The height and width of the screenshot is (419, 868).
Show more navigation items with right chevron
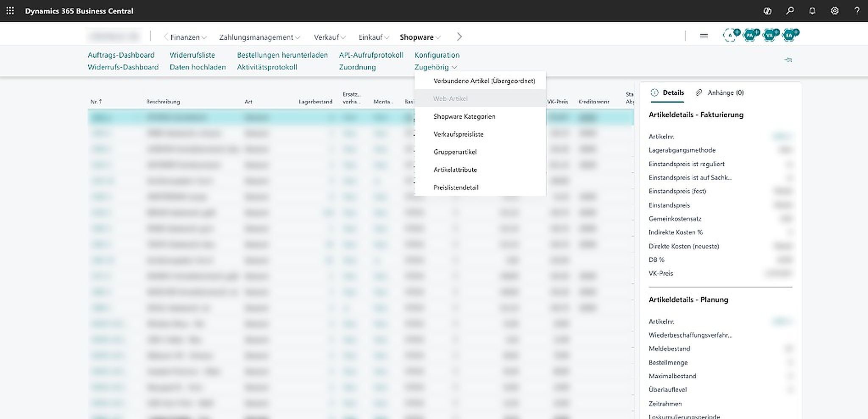pos(459,37)
